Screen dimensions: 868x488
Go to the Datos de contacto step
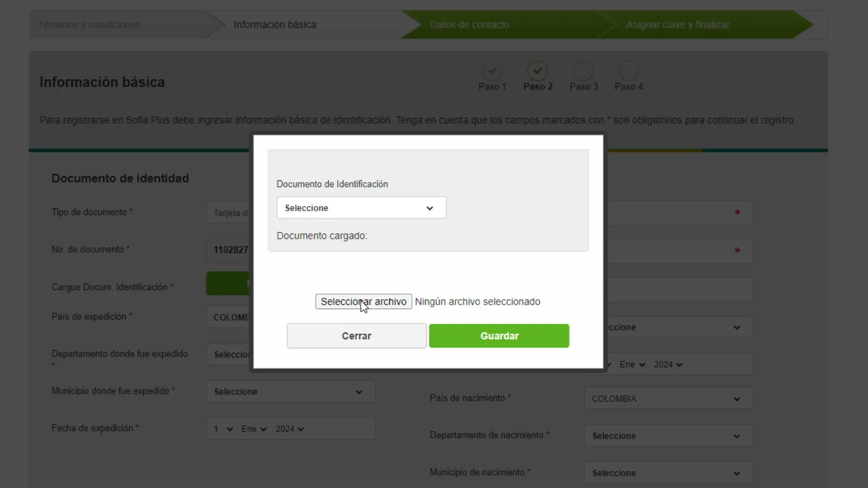[469, 24]
